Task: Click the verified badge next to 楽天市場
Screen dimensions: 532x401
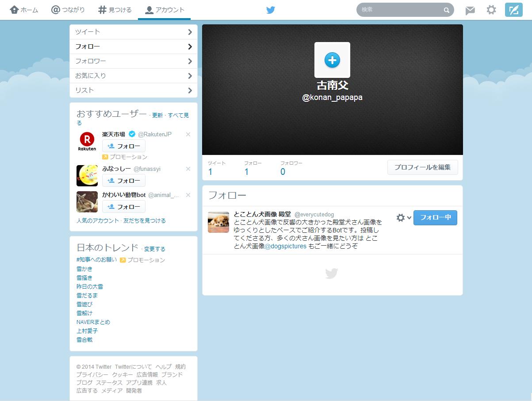Action: [x=132, y=134]
